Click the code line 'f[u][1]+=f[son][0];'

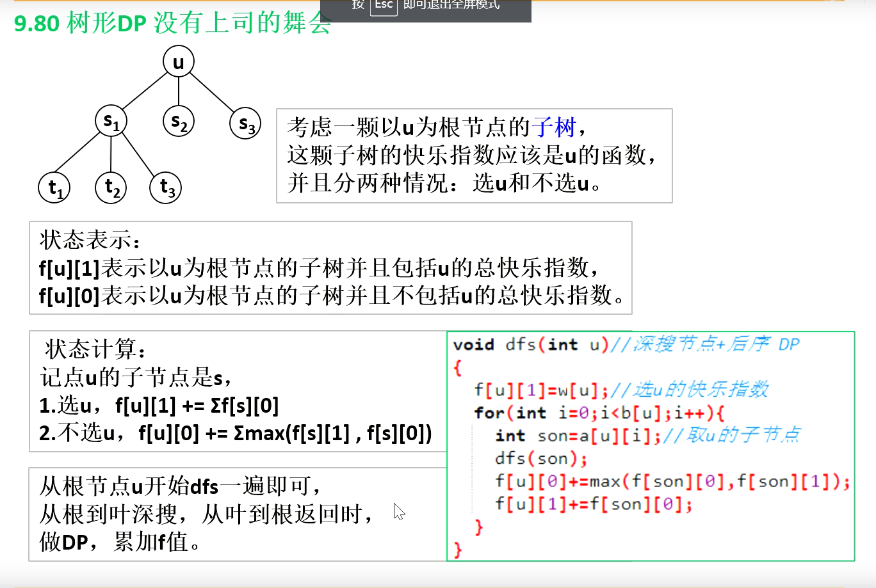point(594,504)
